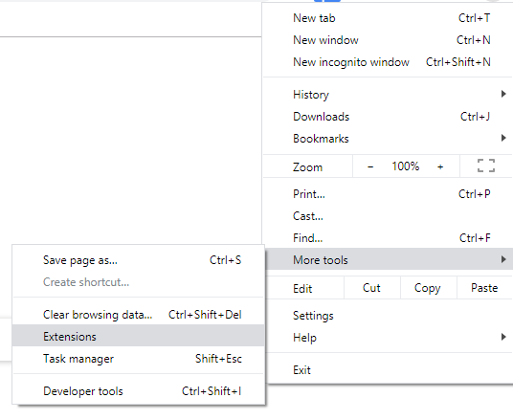
Task: Choose Print... from the menu
Action: tap(388, 194)
